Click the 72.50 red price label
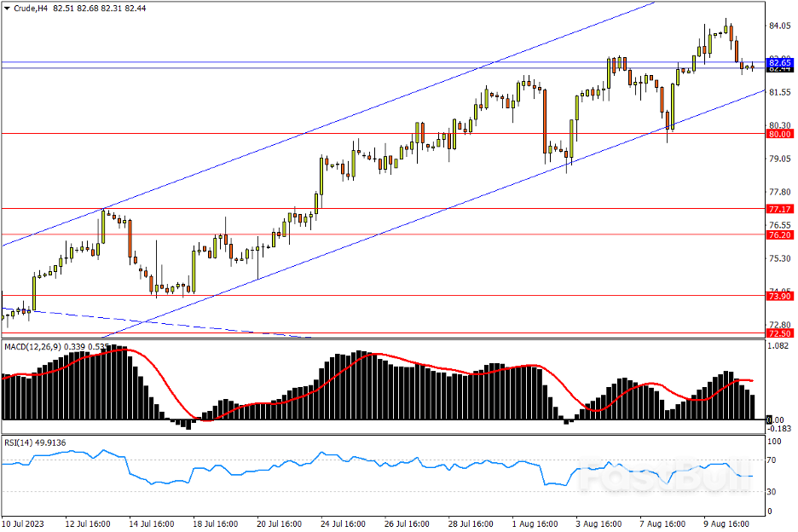Viewport: 798px width, 532px height. pyautogui.click(x=779, y=332)
